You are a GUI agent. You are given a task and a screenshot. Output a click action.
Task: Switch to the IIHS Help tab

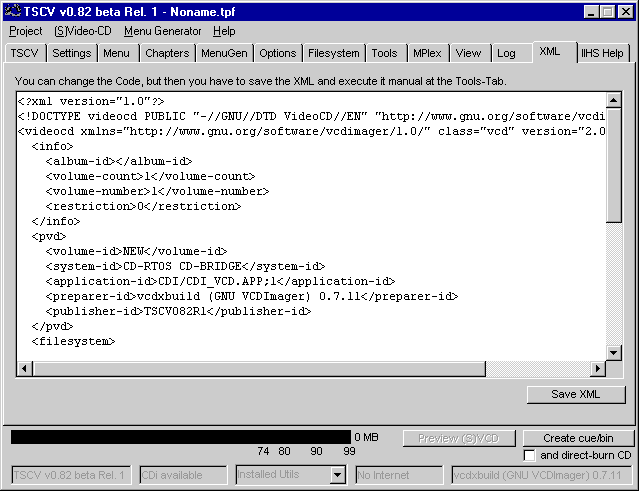pyautogui.click(x=602, y=53)
